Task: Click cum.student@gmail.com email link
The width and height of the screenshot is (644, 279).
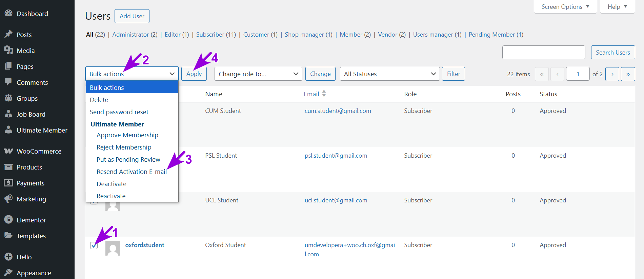Action: click(x=338, y=111)
